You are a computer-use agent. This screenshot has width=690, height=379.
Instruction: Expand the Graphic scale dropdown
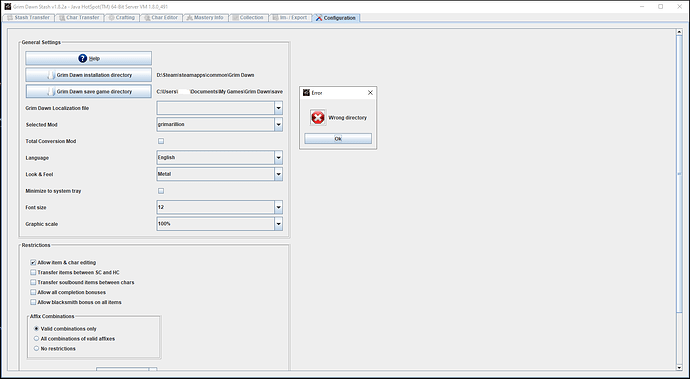click(x=278, y=224)
